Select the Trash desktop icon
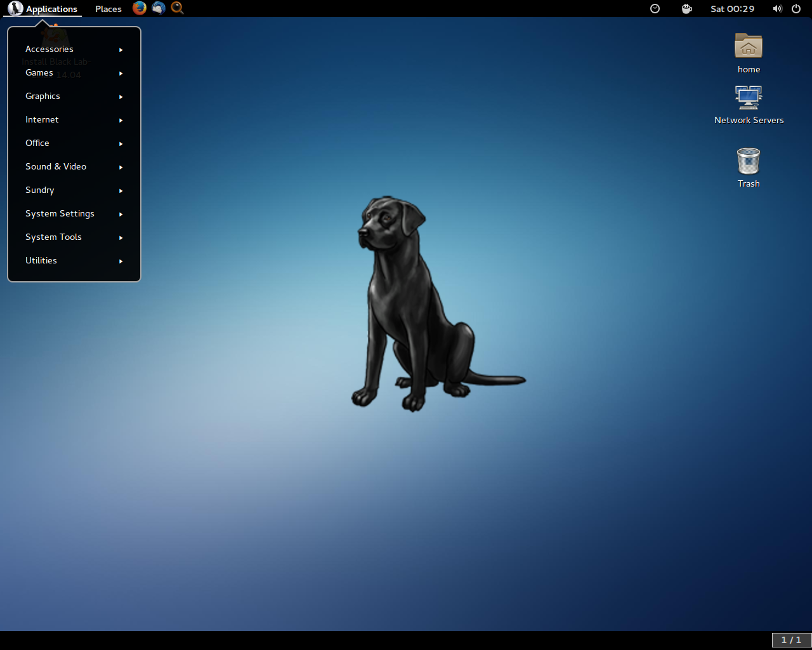812x650 pixels. (x=749, y=161)
